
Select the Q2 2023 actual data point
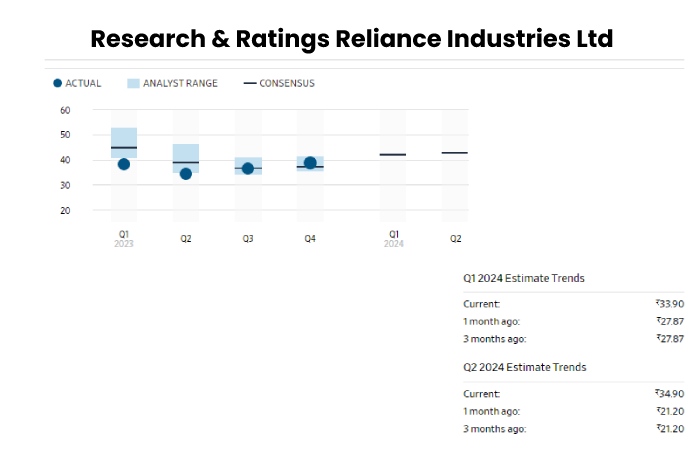point(186,174)
